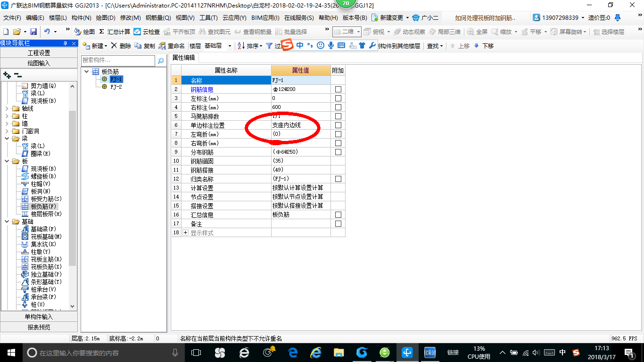Open the 报表预览 section

tap(39, 327)
